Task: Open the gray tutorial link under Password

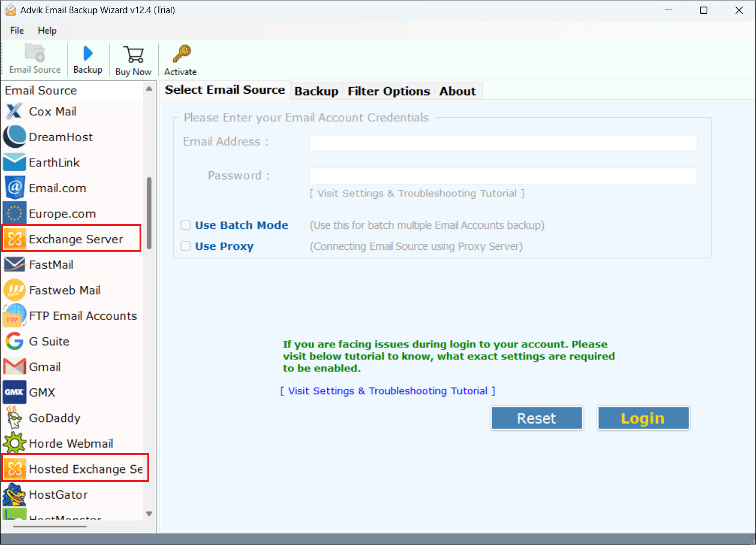Action: pos(417,193)
